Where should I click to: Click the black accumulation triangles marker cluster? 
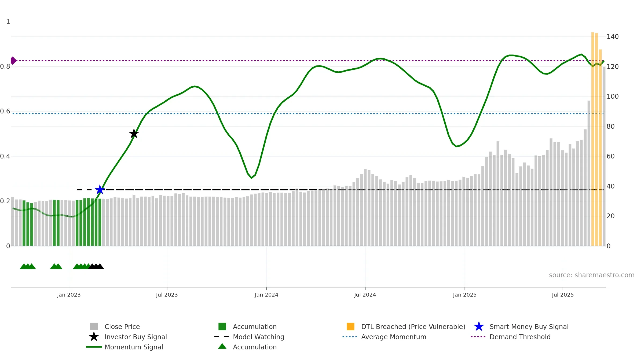(x=96, y=266)
